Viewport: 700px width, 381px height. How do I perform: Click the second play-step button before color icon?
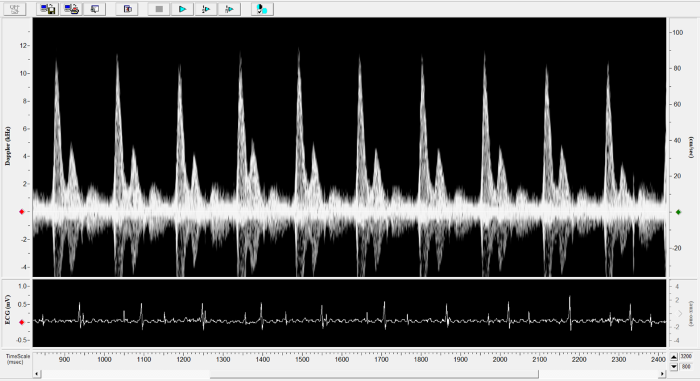(229, 9)
